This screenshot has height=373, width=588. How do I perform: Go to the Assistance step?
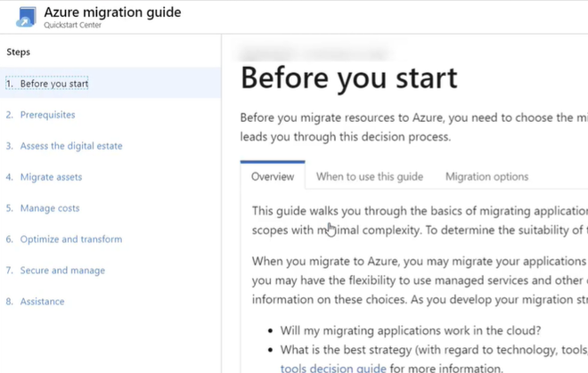(42, 302)
